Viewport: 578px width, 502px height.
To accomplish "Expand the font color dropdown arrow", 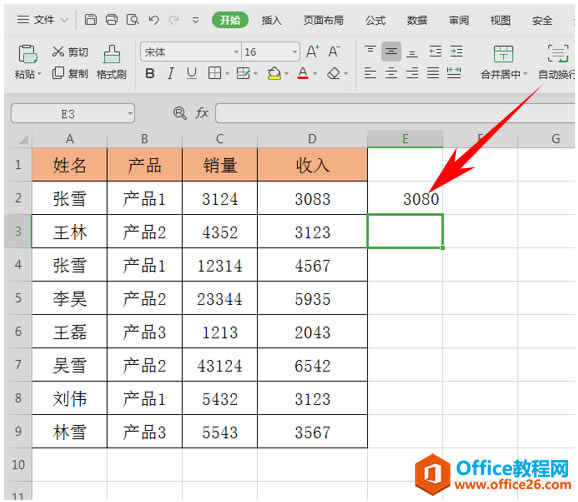I will click(315, 74).
